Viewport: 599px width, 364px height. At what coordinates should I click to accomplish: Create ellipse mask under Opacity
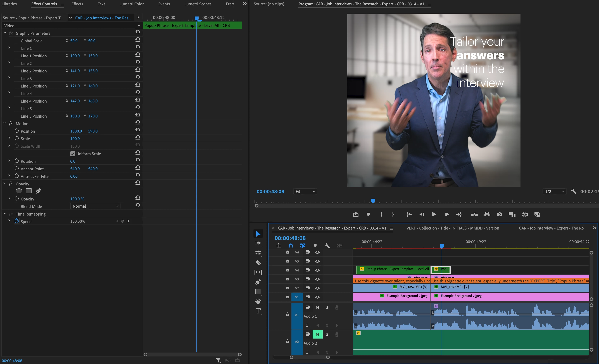pyautogui.click(x=19, y=191)
